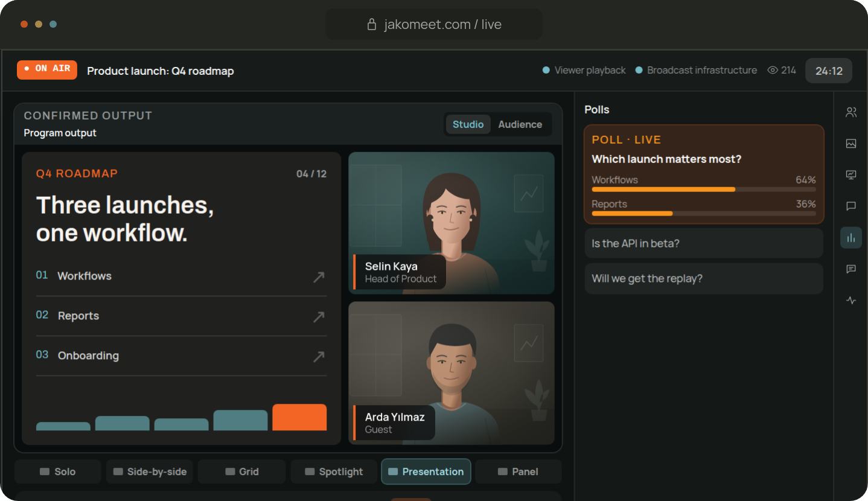Switch output view to Audience
Image resolution: width=868 pixels, height=501 pixels.
point(520,124)
